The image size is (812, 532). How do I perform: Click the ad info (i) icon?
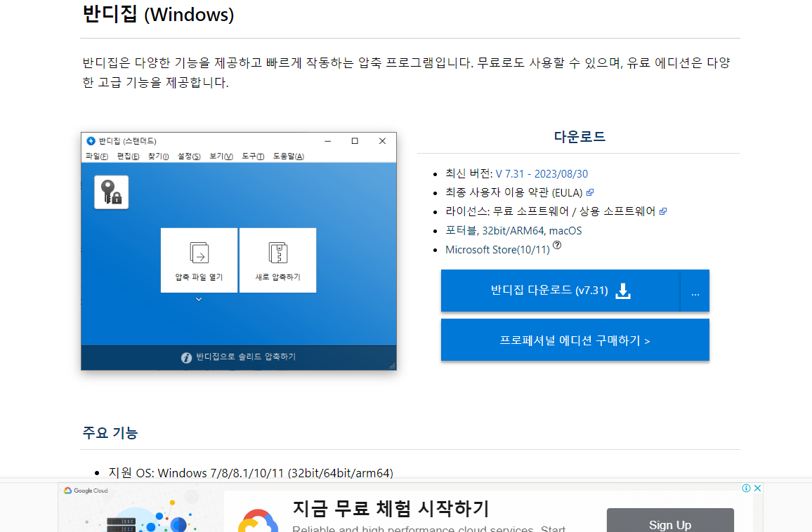[x=746, y=488]
